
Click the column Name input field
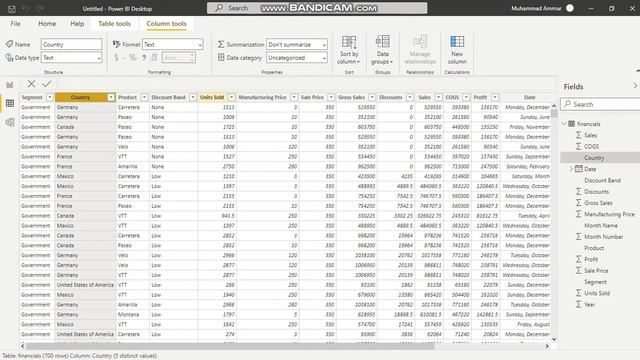[71, 44]
